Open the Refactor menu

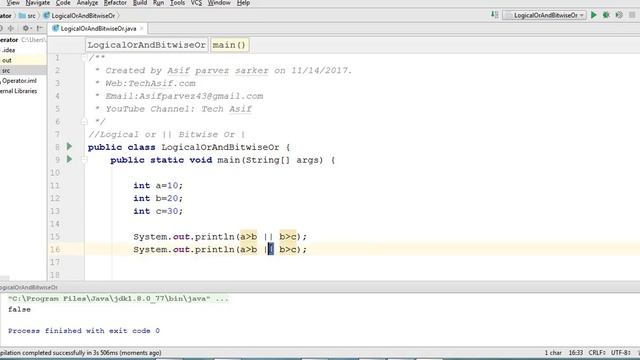(x=115, y=3)
